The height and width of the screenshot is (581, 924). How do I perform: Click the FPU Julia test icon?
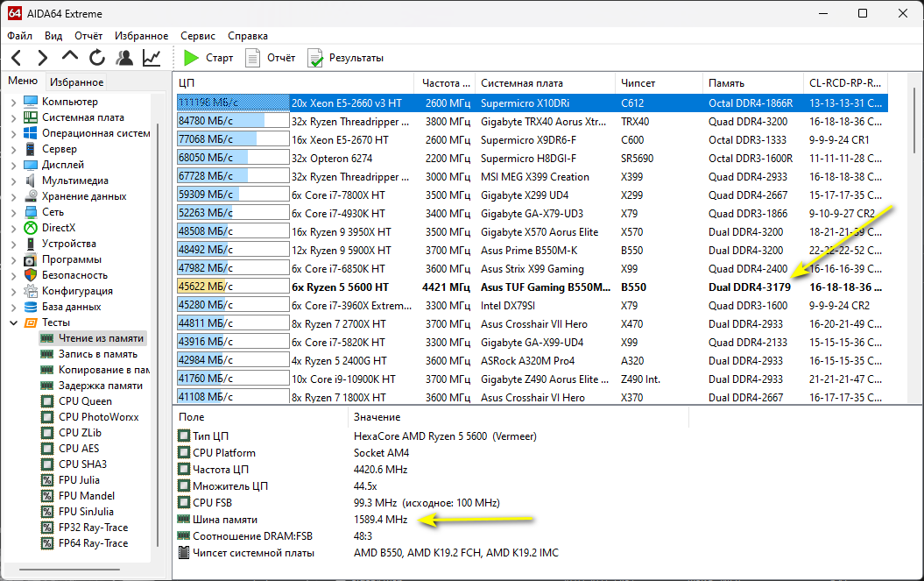click(x=47, y=480)
